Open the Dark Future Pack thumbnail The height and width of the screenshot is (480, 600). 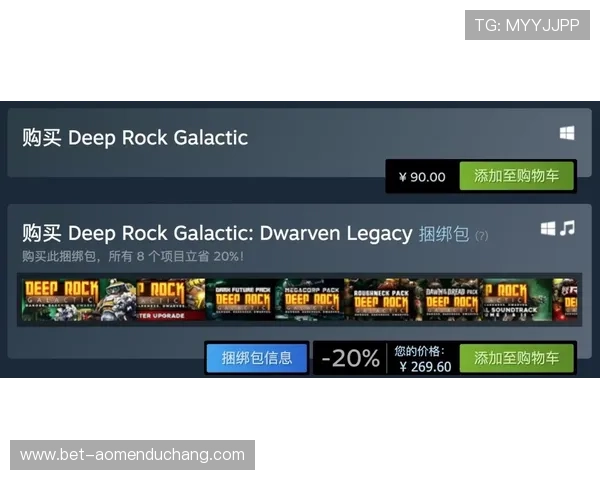coord(240,300)
